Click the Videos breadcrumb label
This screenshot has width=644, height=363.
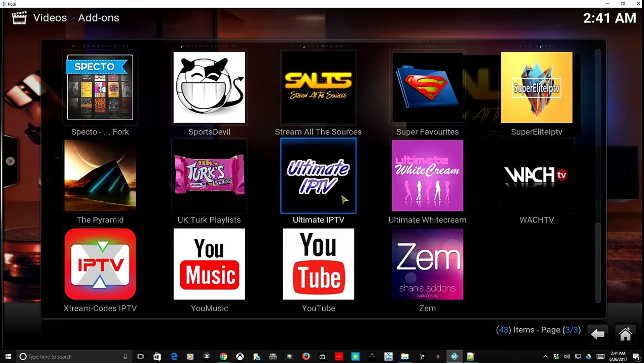50,18
